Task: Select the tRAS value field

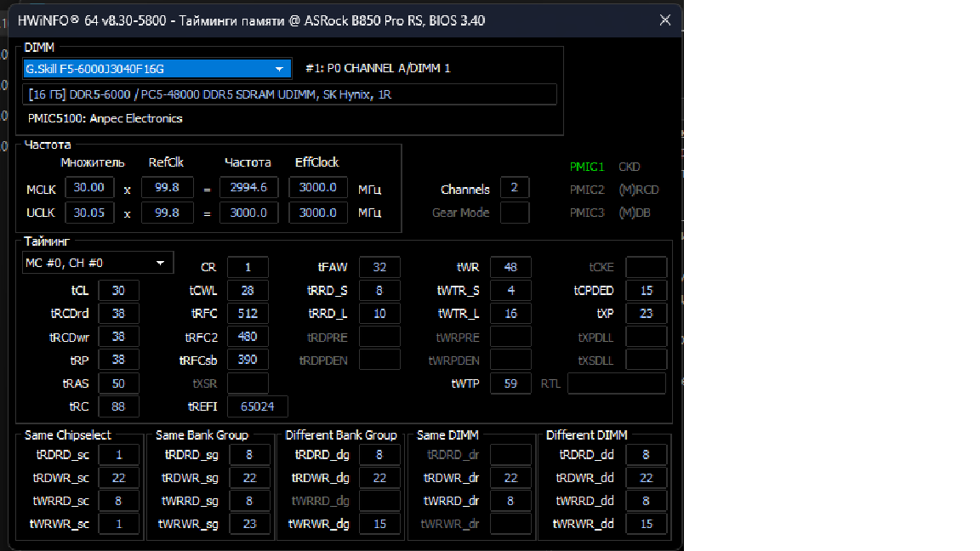Action: 118,383
